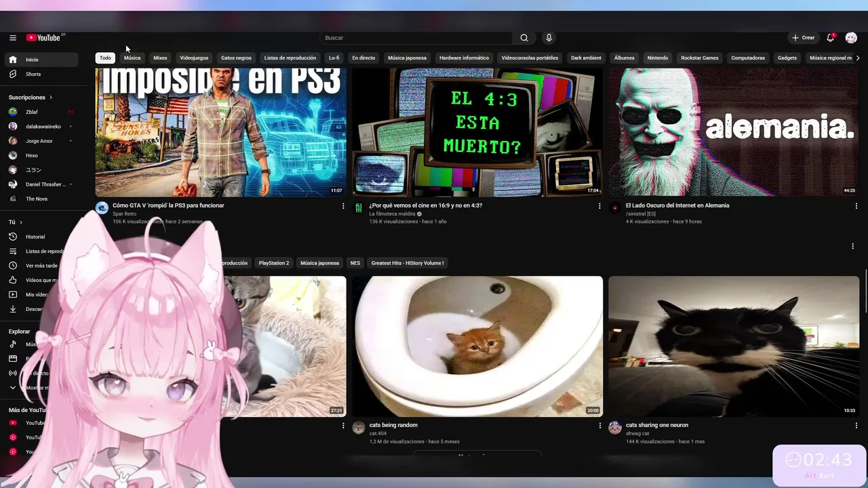868x488 pixels.
Task: Select PlayStation 2 shelf chip
Action: (x=274, y=263)
